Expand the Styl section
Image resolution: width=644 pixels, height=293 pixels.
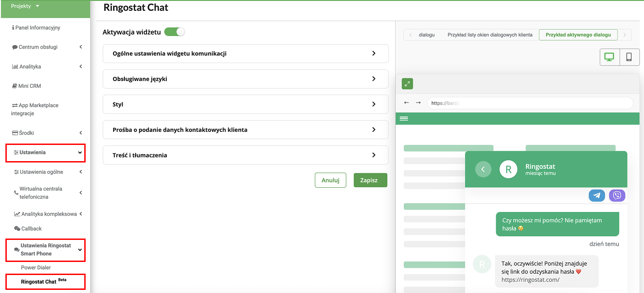point(245,104)
